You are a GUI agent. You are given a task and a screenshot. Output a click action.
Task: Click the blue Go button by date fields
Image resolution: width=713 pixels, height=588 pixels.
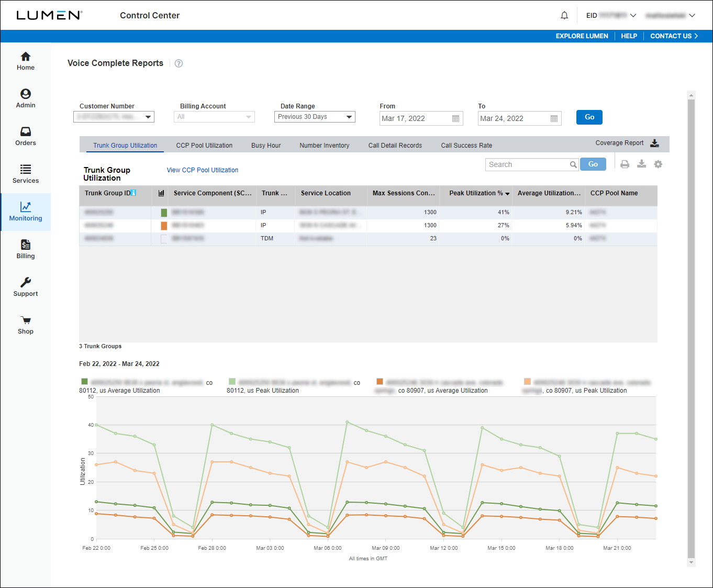pyautogui.click(x=589, y=117)
